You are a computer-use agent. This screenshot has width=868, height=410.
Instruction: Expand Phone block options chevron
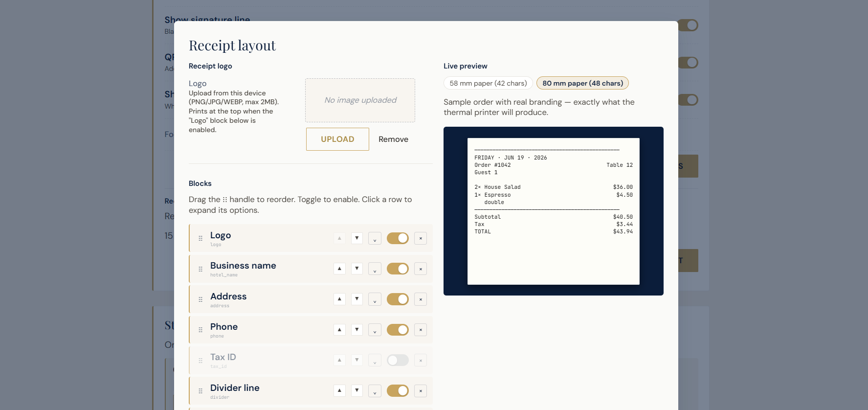point(375,330)
